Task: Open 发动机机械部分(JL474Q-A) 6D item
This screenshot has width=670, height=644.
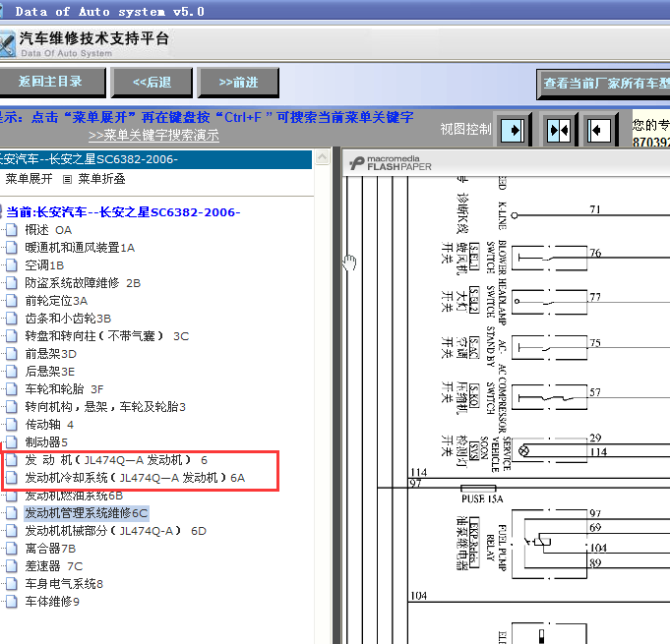Action: (x=115, y=531)
